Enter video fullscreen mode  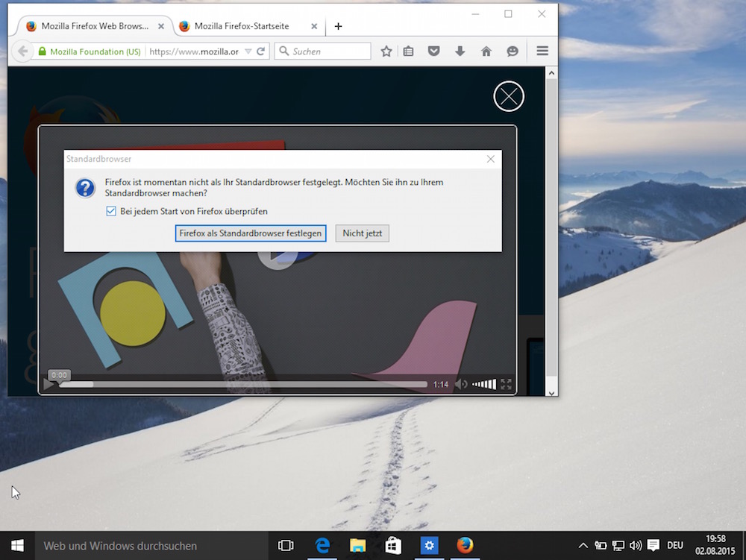click(507, 384)
